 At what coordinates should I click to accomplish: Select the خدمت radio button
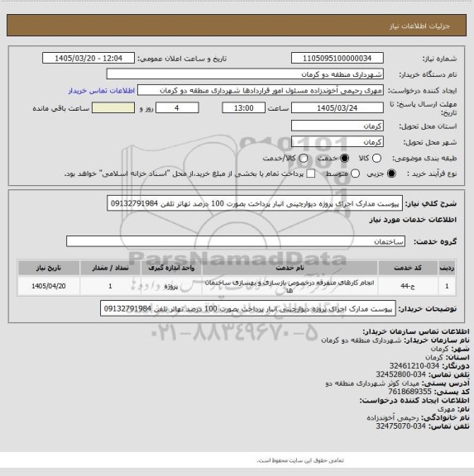[345, 158]
